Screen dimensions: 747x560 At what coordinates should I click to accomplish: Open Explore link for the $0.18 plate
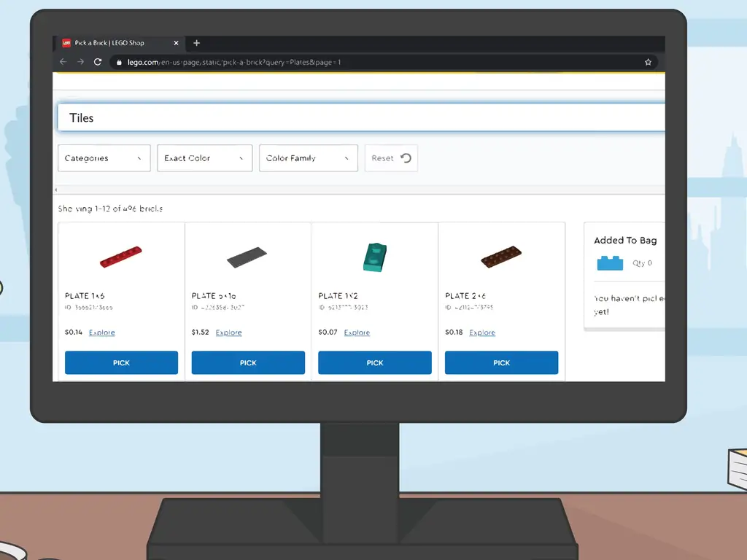click(482, 332)
